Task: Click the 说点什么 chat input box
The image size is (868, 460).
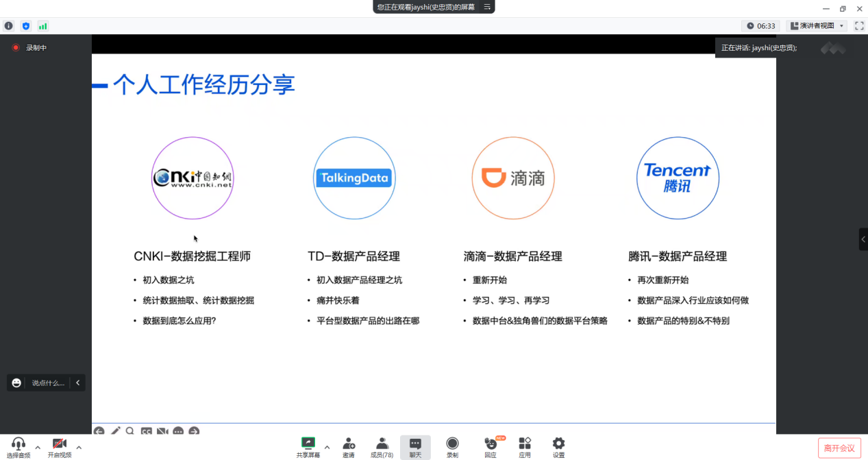Action: [x=47, y=383]
